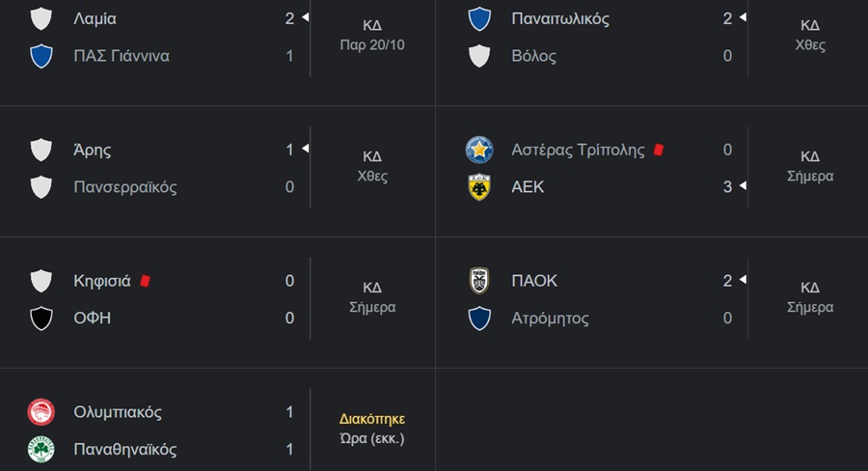
Task: Click the PAOK club crest
Action: tap(478, 281)
